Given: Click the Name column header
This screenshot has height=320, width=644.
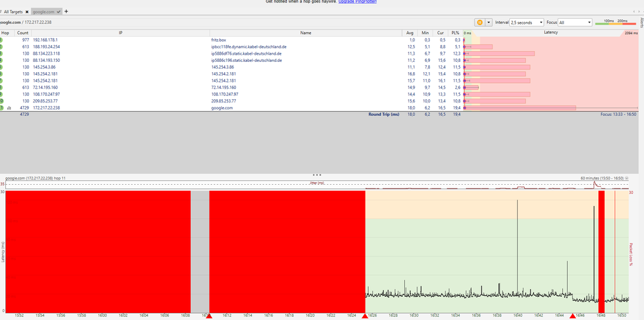Looking at the screenshot, I should pos(306,33).
